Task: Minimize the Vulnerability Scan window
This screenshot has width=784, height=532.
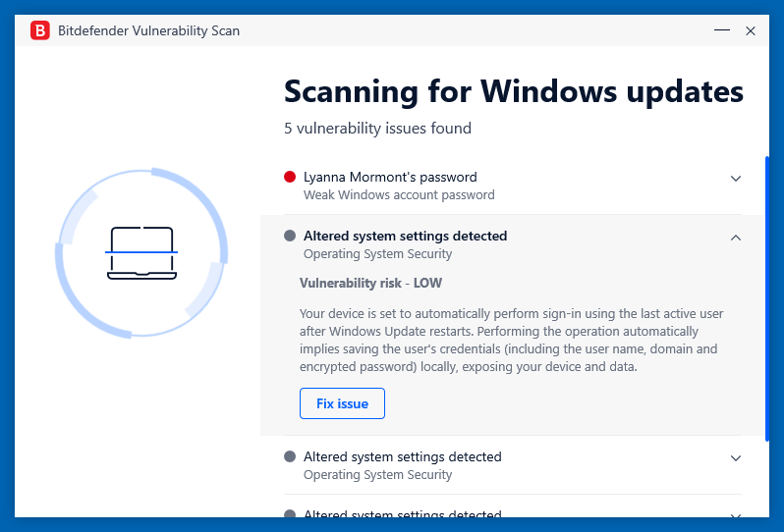Action: (721, 30)
